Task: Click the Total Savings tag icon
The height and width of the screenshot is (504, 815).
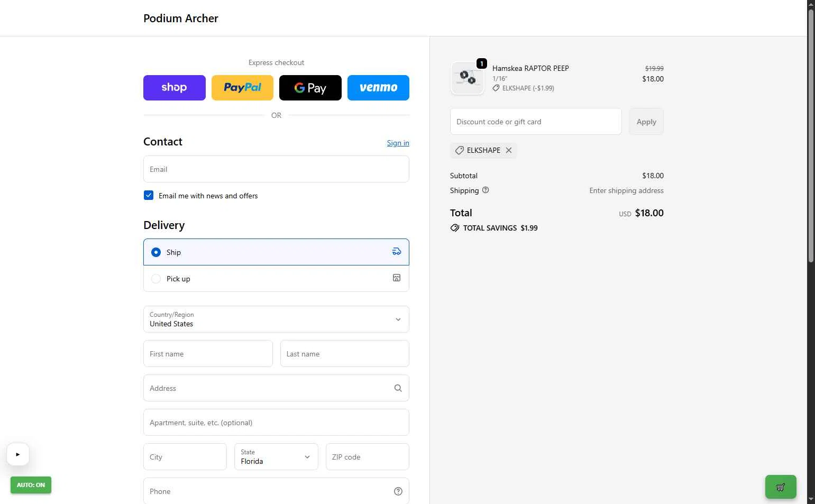Action: (x=455, y=228)
